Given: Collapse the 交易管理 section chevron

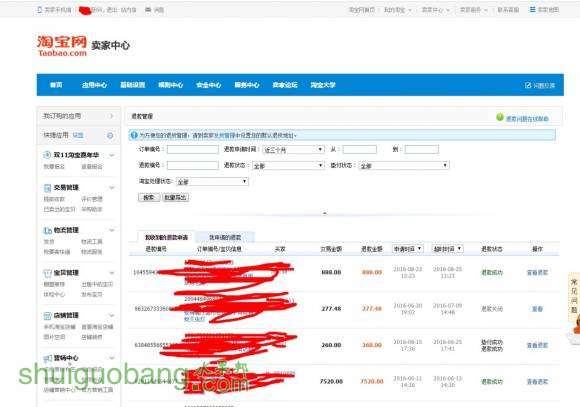Looking at the screenshot, I should pyautogui.click(x=112, y=188).
